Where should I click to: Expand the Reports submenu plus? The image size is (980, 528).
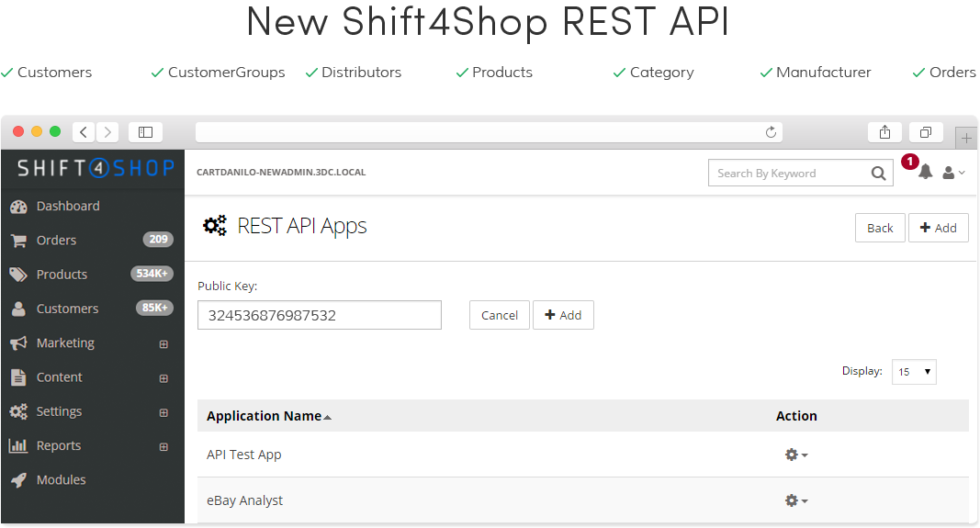pos(163,447)
